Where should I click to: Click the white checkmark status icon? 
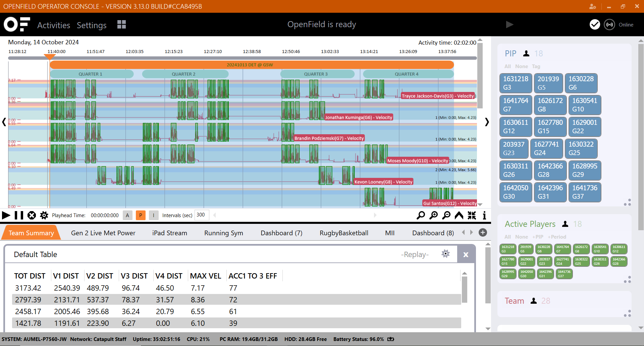coord(595,24)
